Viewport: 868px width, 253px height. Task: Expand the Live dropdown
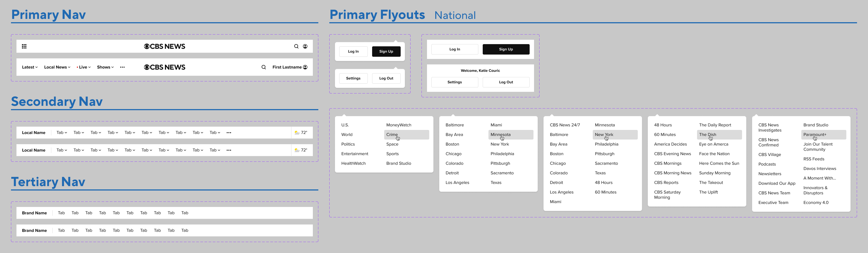click(x=84, y=67)
